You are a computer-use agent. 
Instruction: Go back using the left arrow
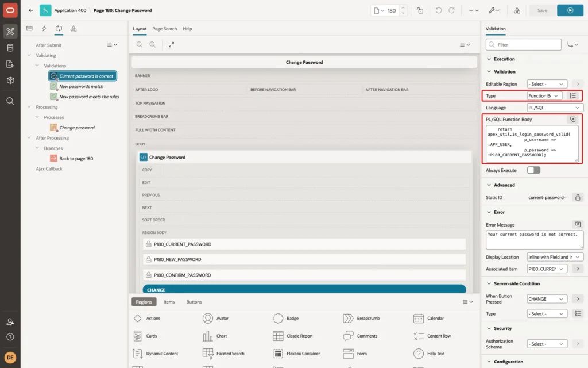[x=31, y=10]
